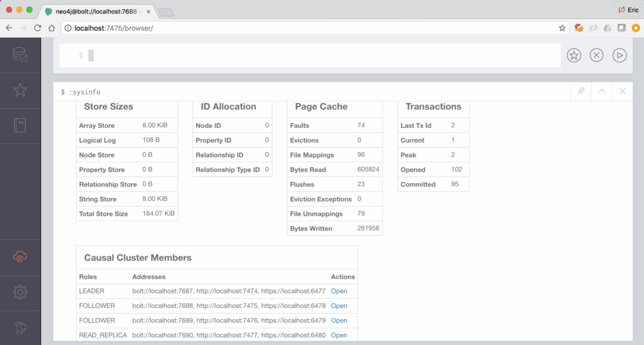Open the About Neo4j sidebar icon
The width and height of the screenshot is (644, 345).
(20, 328)
